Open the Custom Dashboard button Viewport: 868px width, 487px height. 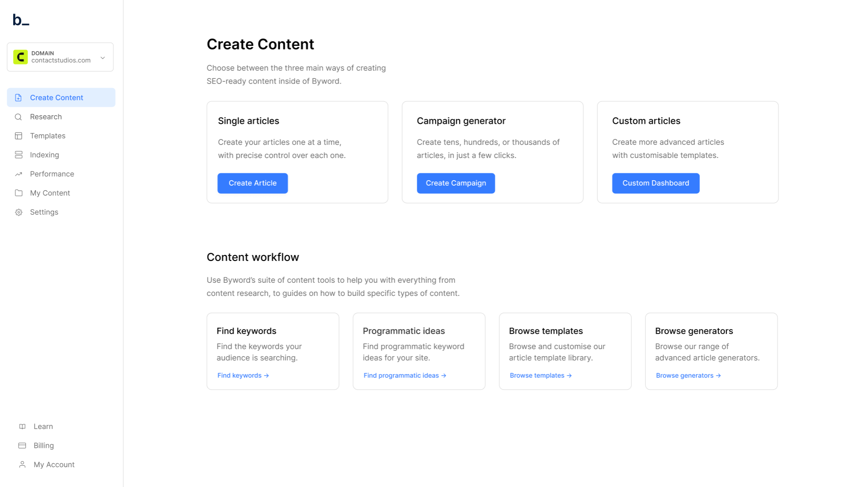point(655,183)
